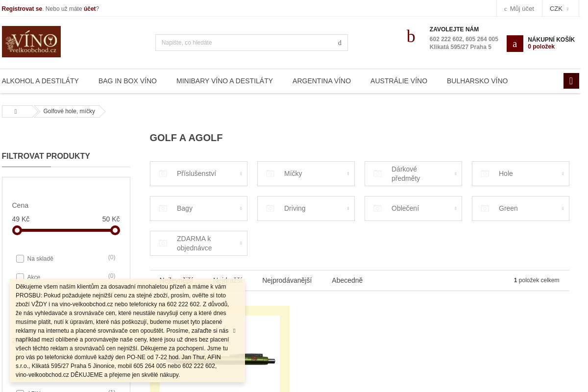Click the minimum price slider handle
The image size is (588, 392).
tap(17, 230)
